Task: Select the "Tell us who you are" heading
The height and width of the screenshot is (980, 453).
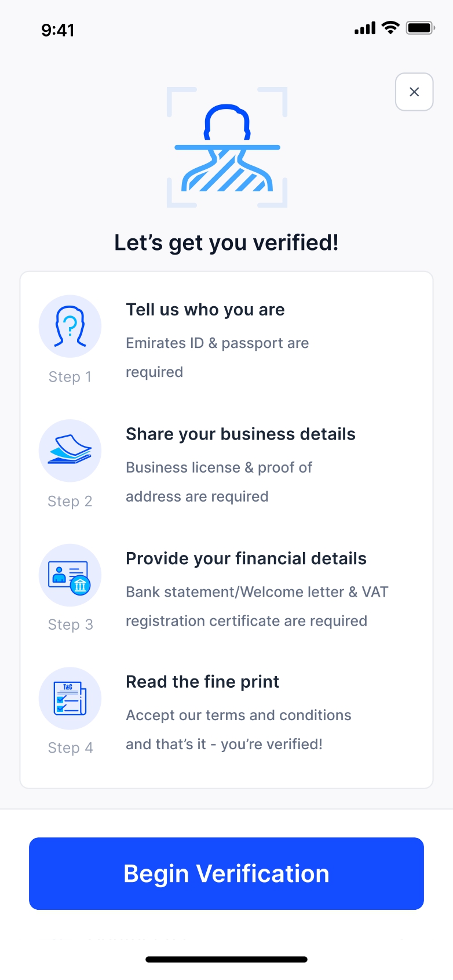Action: 205,310
